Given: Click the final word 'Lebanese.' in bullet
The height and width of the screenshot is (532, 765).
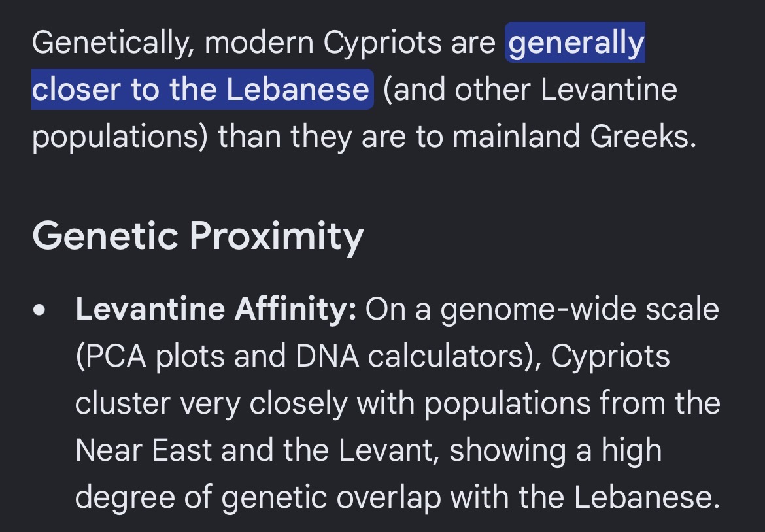Looking at the screenshot, I should click(x=647, y=497).
